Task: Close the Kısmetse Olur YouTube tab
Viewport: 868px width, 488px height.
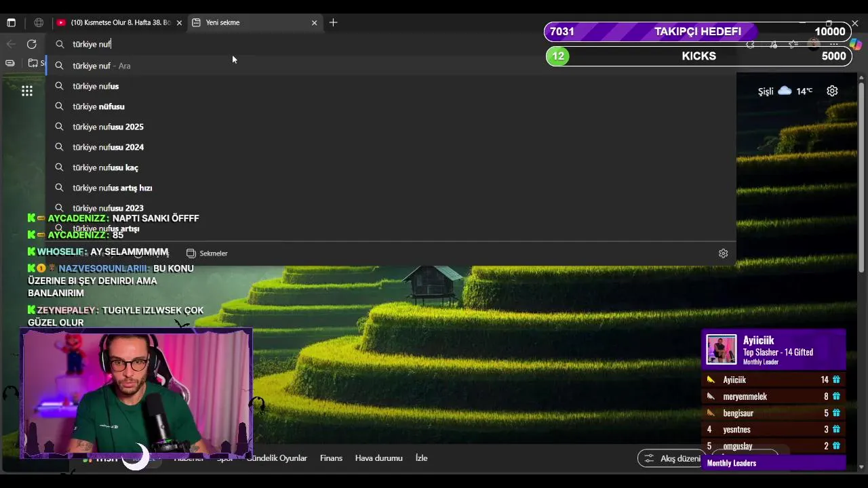Action: [x=179, y=22]
